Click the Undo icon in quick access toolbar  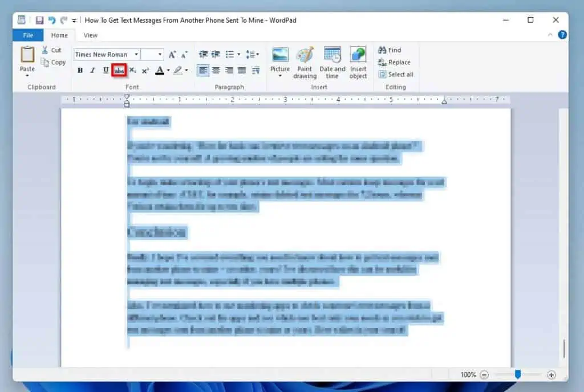(x=51, y=20)
